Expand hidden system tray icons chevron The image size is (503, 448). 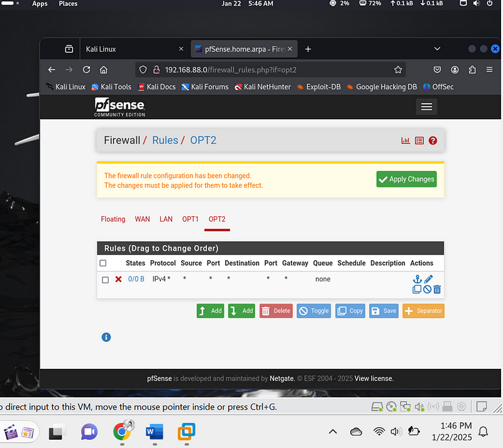click(x=333, y=432)
